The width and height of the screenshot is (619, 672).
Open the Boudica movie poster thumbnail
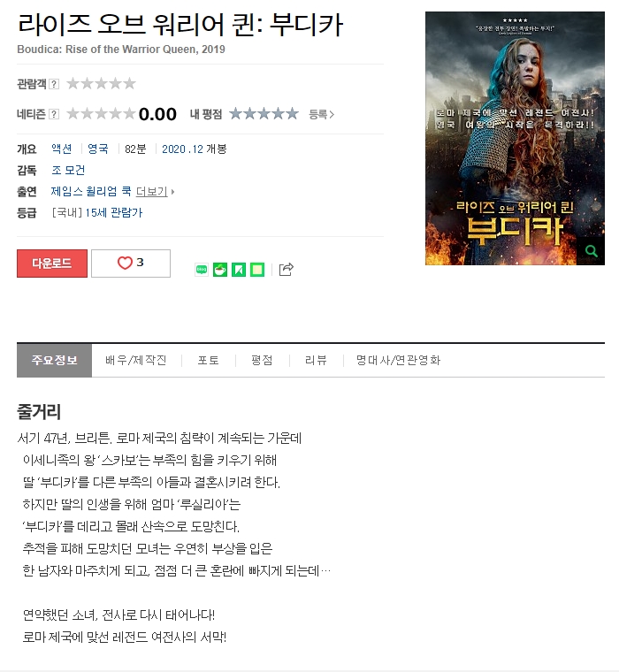[515, 138]
